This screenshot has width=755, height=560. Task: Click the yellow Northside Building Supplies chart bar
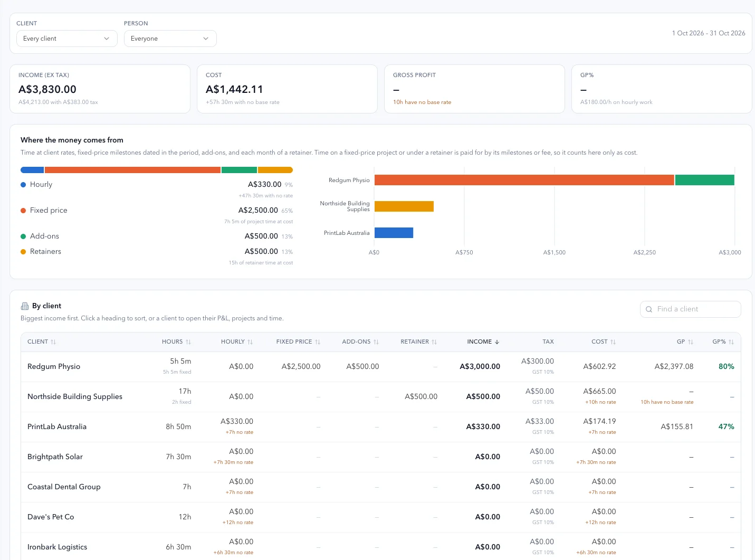point(404,206)
